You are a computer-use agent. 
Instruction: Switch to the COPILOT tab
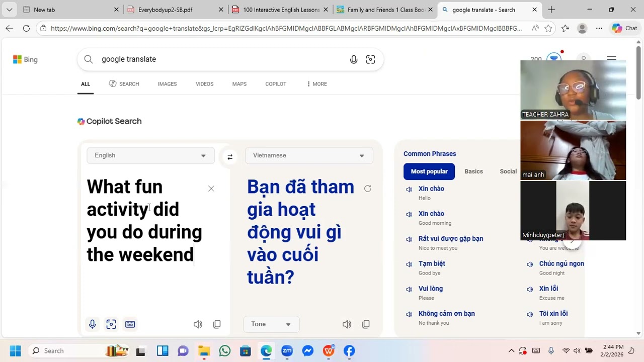(276, 84)
